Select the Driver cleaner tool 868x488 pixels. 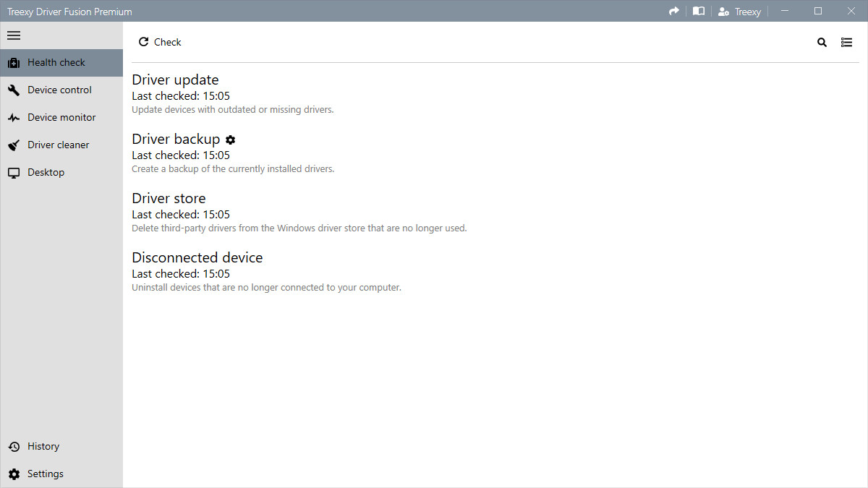pos(56,145)
